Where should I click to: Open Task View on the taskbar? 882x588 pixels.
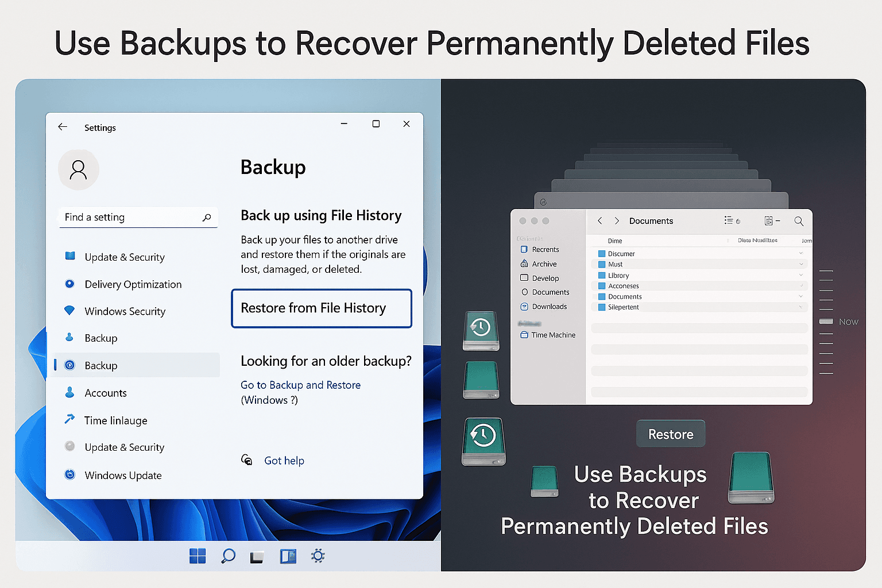pos(257,556)
